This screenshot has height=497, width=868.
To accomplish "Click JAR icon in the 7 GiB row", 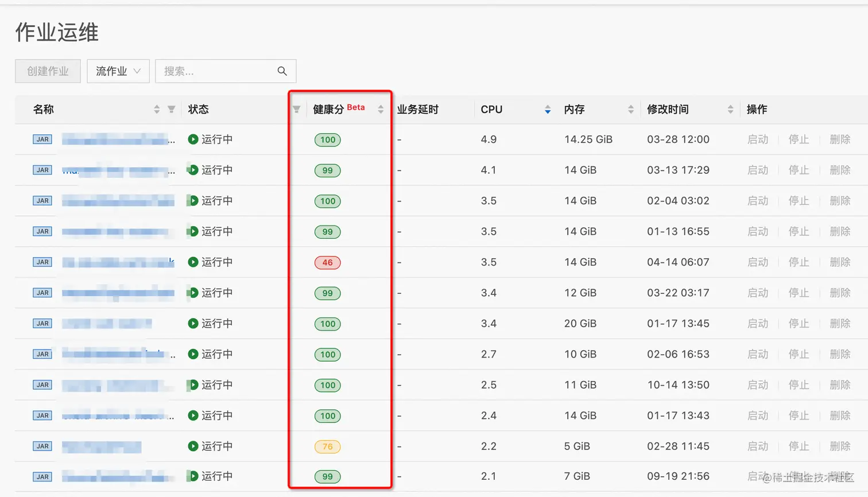I will click(x=42, y=477).
